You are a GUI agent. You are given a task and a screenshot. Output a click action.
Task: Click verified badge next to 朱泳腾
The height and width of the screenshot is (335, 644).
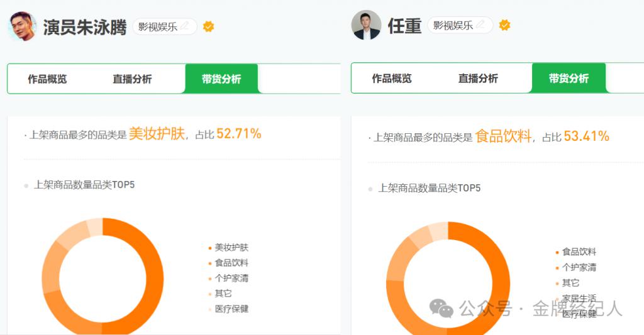click(209, 26)
